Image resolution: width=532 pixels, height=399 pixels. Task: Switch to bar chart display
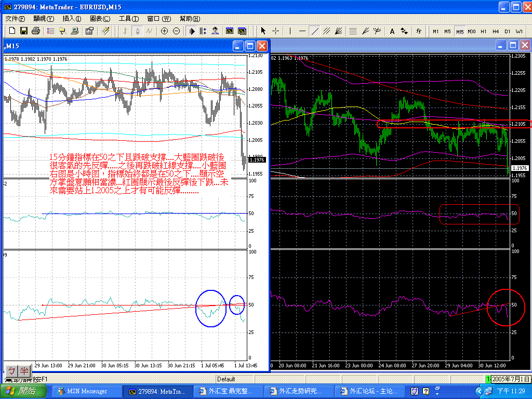(125, 31)
